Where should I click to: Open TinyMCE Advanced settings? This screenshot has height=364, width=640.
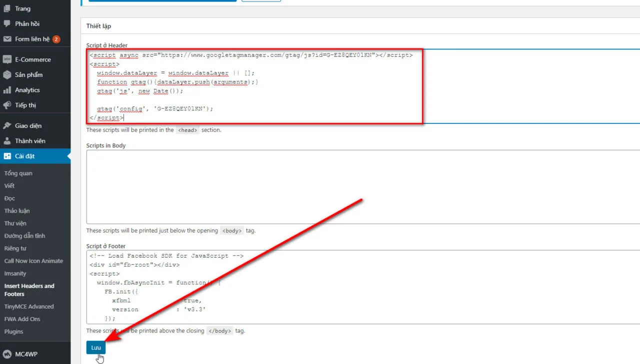click(29, 307)
